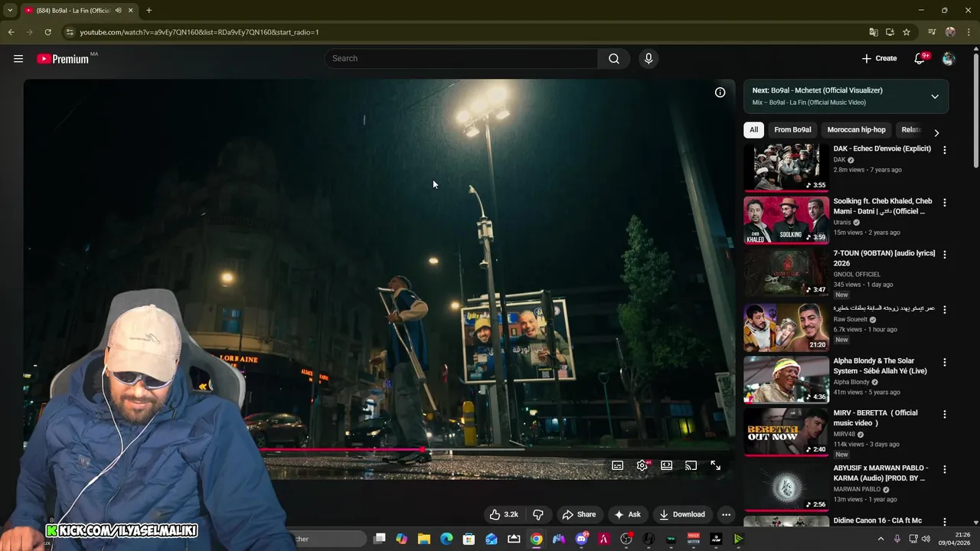View site information icon beside URL
The height and width of the screenshot is (551, 980).
tap(70, 32)
